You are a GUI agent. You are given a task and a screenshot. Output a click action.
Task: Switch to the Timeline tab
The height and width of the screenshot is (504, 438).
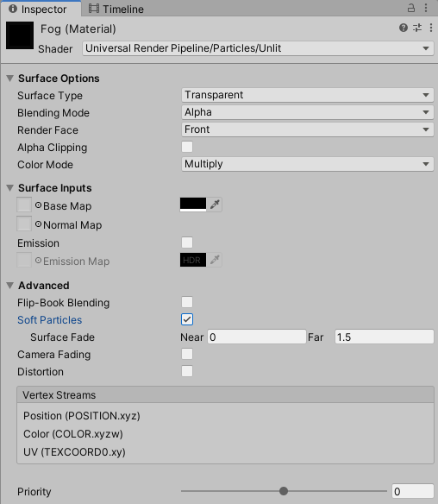pos(116,9)
